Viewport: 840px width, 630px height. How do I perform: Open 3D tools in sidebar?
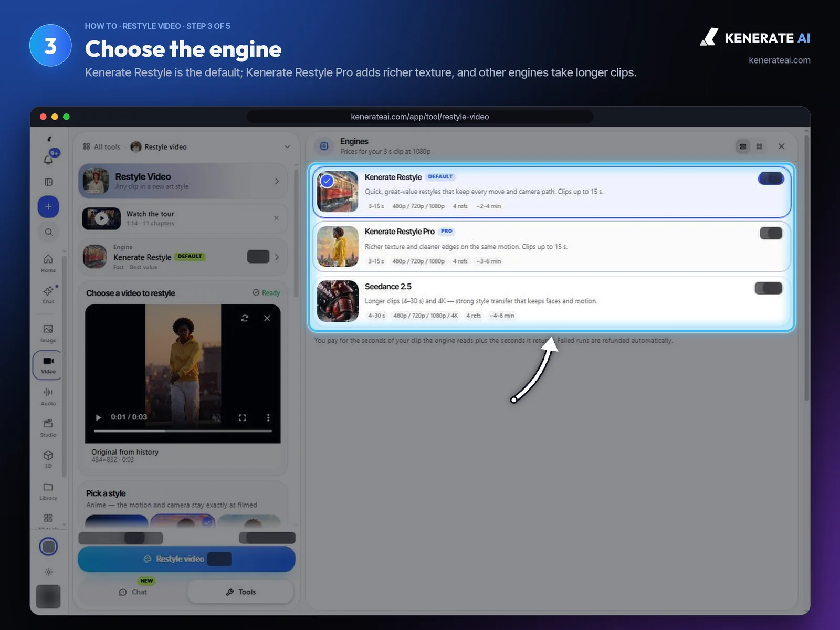click(48, 459)
